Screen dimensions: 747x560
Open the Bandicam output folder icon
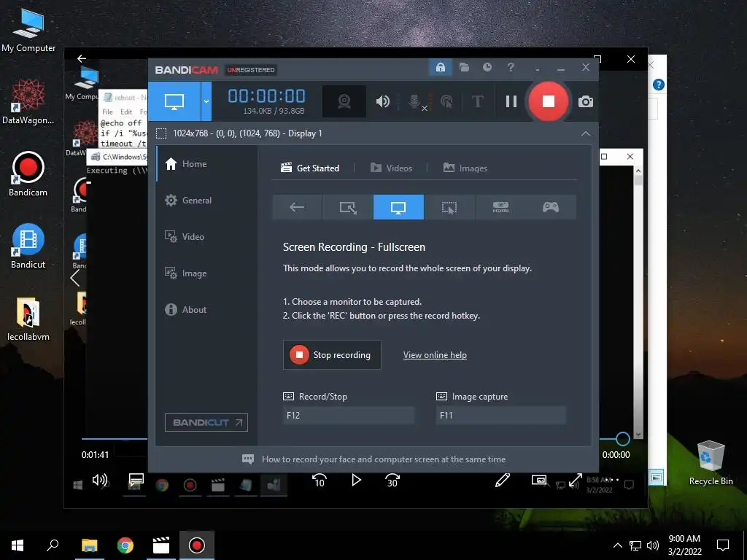pyautogui.click(x=464, y=68)
